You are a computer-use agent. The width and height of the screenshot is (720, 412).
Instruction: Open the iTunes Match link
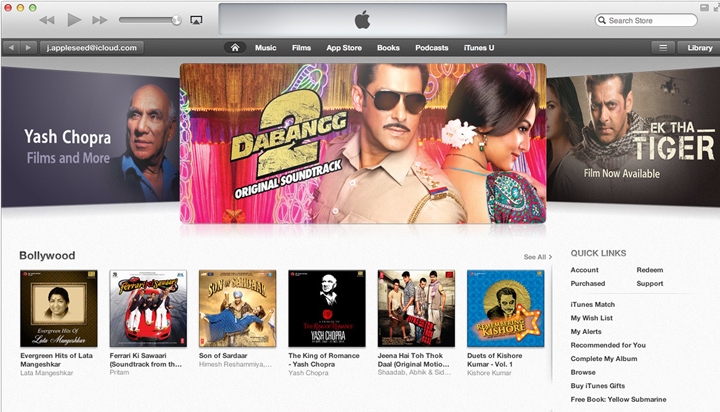[592, 305]
